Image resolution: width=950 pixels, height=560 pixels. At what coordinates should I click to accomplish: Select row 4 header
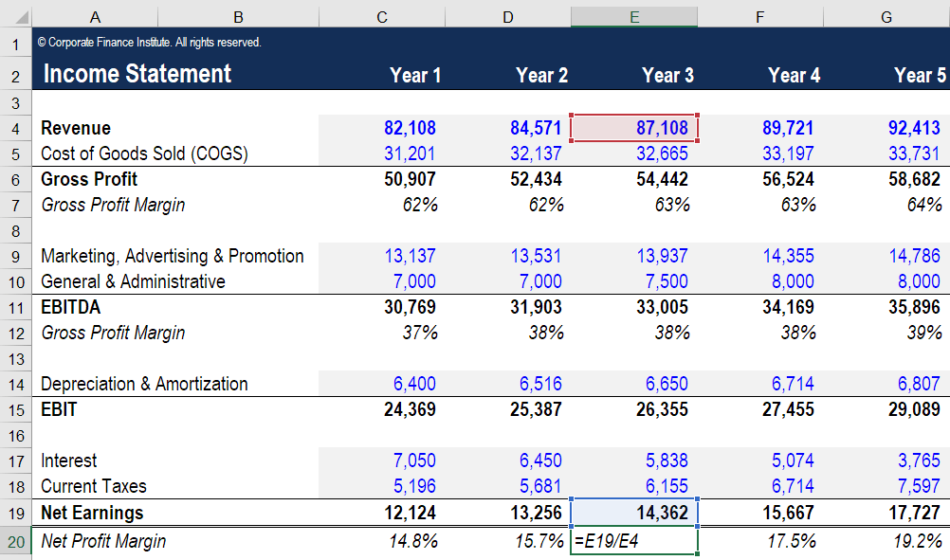pyautogui.click(x=15, y=127)
